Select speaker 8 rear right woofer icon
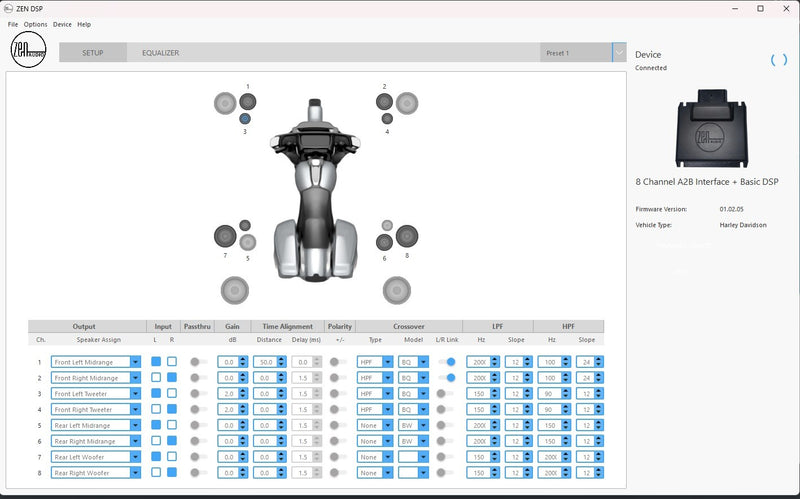 pyautogui.click(x=406, y=237)
